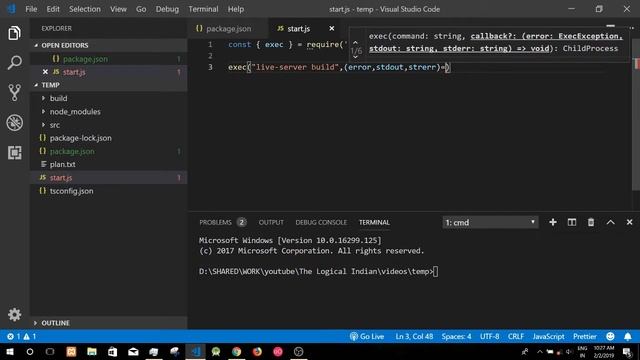Open Cortana search circle on taskbar
The height and width of the screenshot is (360, 640).
[30, 351]
